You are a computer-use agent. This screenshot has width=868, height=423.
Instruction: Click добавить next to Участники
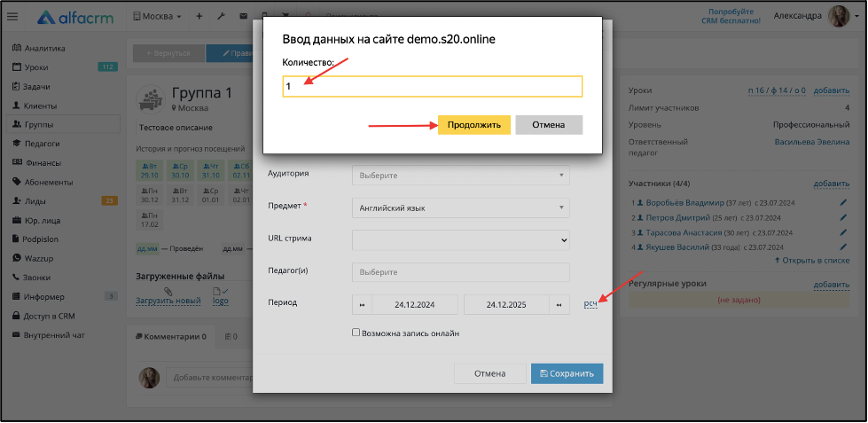tap(832, 184)
